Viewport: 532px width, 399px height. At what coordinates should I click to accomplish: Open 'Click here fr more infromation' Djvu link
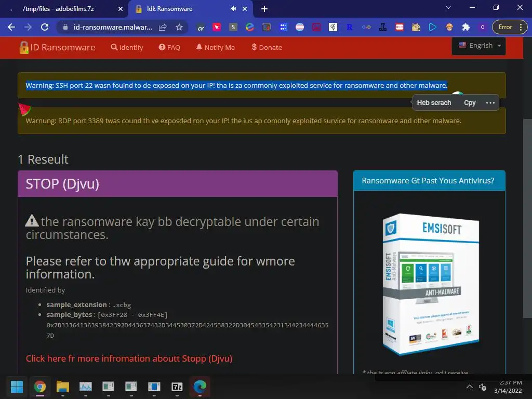click(x=129, y=358)
